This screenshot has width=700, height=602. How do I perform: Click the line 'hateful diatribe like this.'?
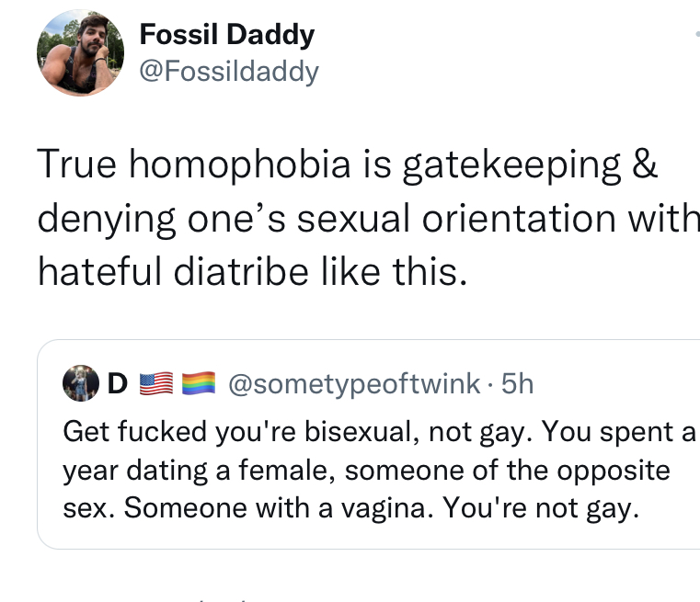(247, 272)
